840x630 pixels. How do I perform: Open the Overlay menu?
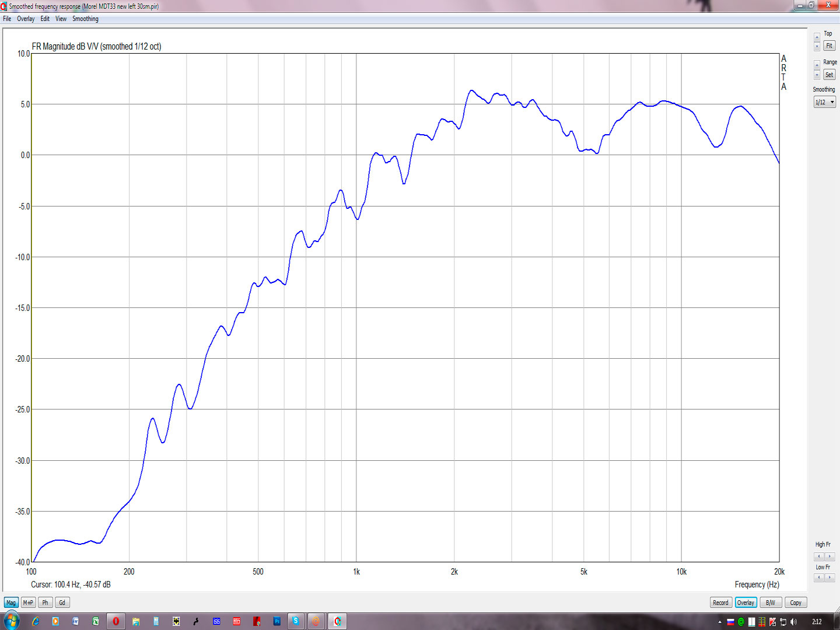[26, 19]
